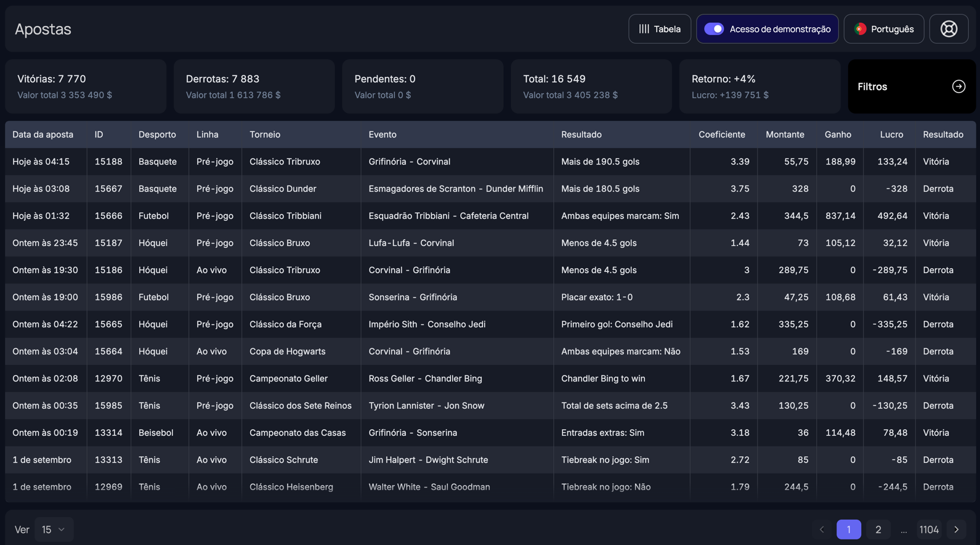Go to next page with right chevron
The height and width of the screenshot is (545, 980).
956,530
